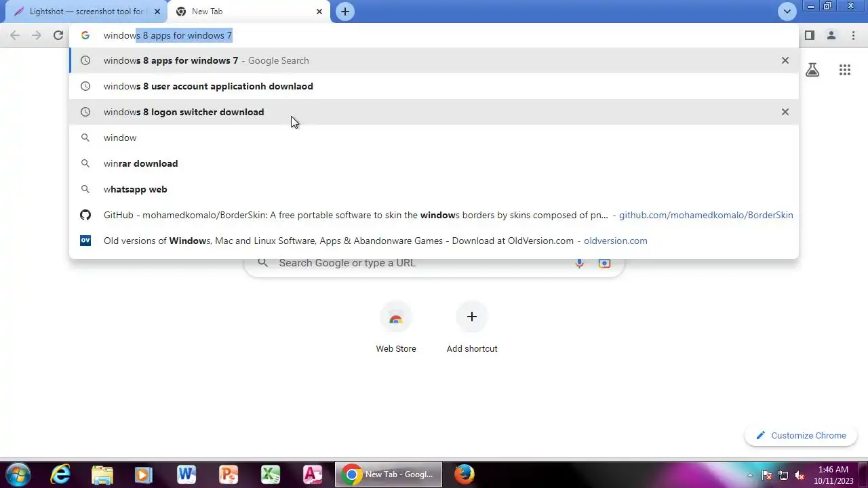The height and width of the screenshot is (488, 868).
Task: Click the Add shortcut button
Action: pos(472,328)
